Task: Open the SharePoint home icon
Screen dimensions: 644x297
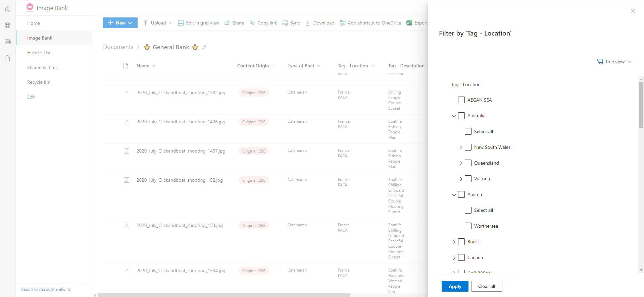Action: 8,9
